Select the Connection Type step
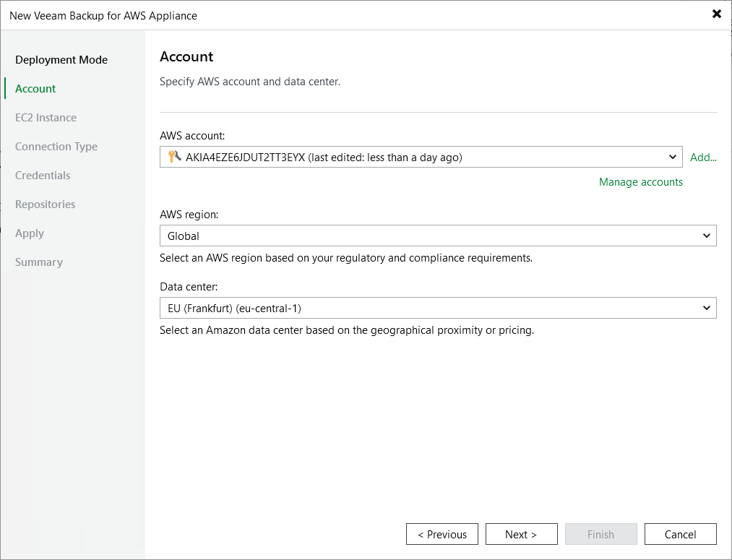Screen dimensions: 732x560 (x=56, y=146)
